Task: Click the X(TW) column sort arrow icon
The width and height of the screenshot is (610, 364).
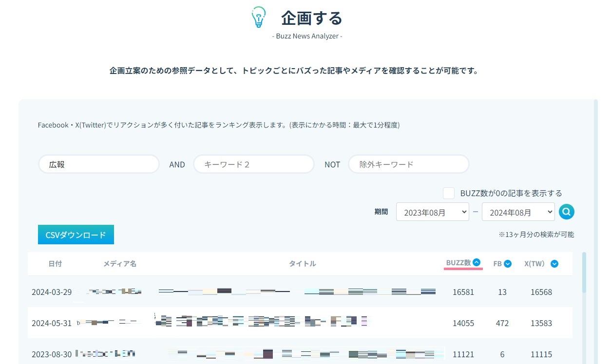Action: coord(554,264)
